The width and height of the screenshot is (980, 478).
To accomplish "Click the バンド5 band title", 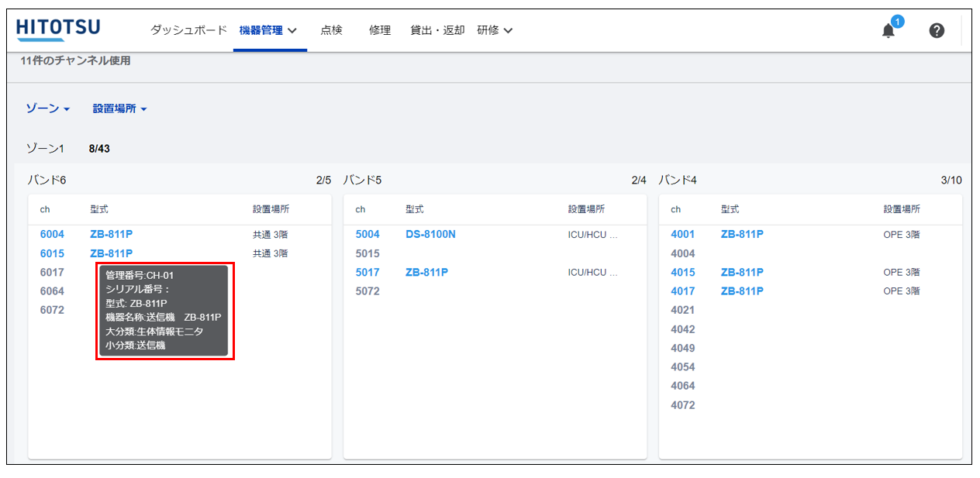I will [362, 180].
